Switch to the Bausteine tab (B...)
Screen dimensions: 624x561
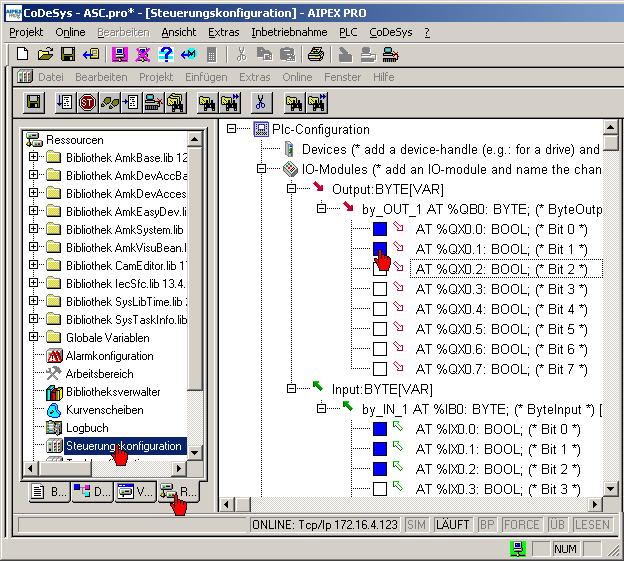tap(49, 492)
